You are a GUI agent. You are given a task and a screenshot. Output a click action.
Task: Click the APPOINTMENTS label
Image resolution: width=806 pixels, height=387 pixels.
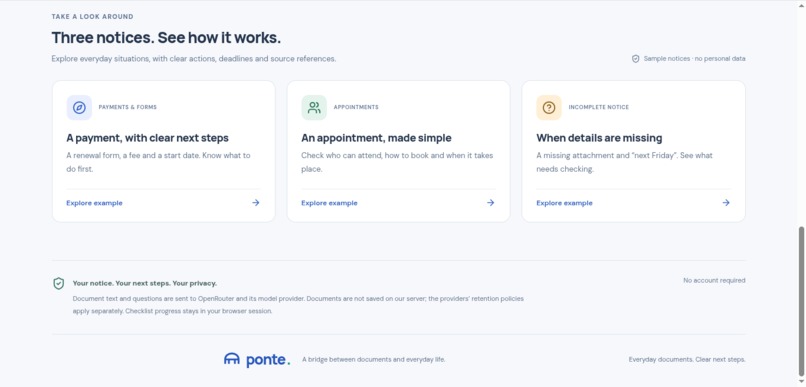point(356,107)
